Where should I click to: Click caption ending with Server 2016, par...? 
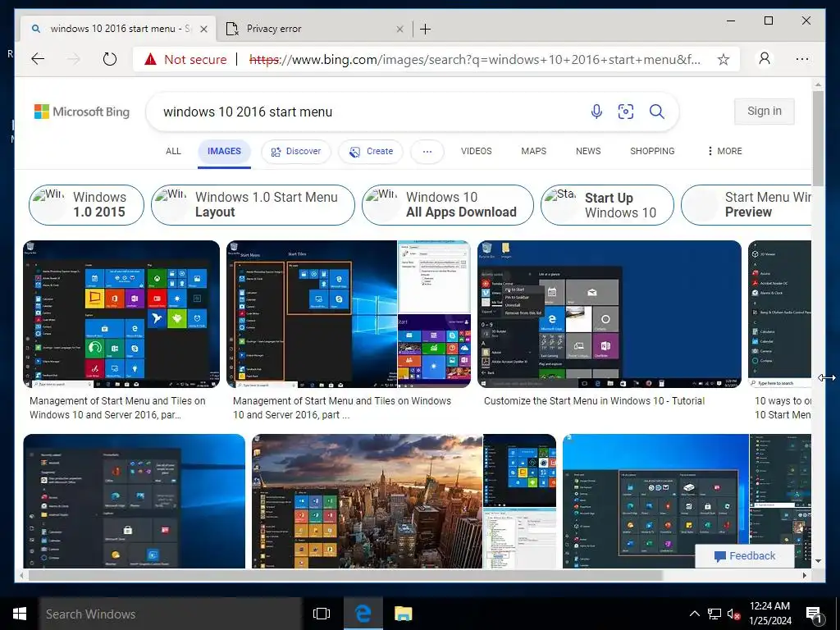click(x=117, y=408)
